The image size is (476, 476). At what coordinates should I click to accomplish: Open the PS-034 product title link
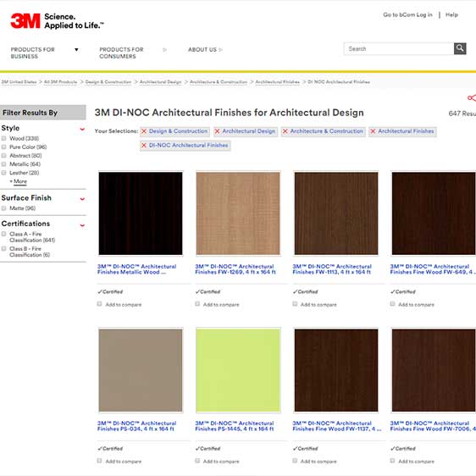tap(137, 426)
